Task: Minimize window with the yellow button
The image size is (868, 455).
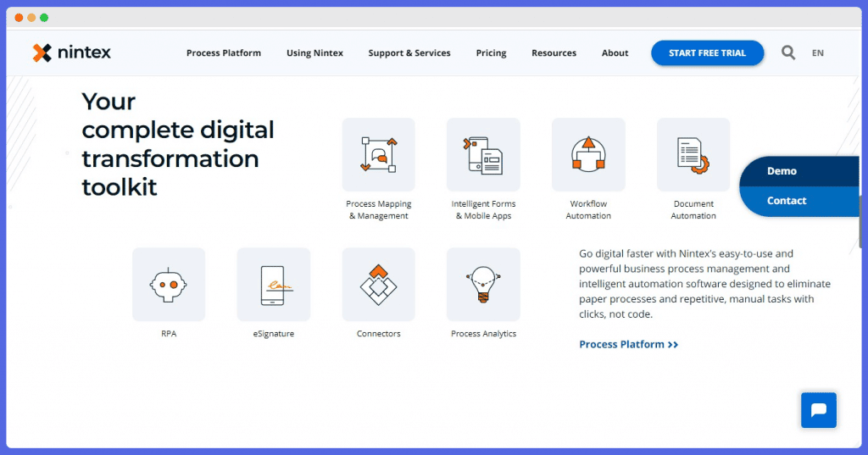Action: [x=31, y=18]
